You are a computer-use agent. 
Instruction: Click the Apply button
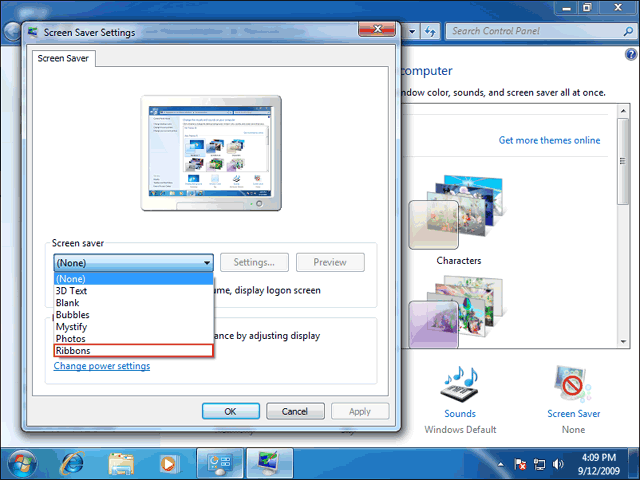pos(360,411)
